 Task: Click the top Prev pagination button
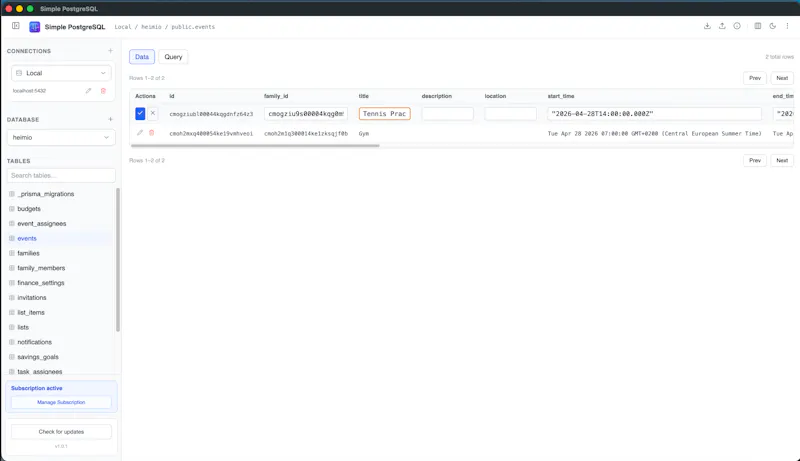755,78
